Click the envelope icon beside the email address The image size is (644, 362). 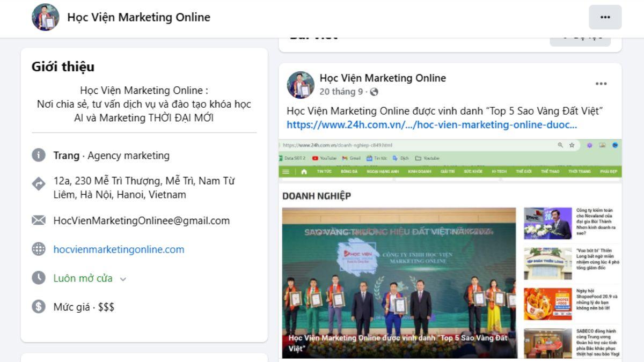pos(39,220)
